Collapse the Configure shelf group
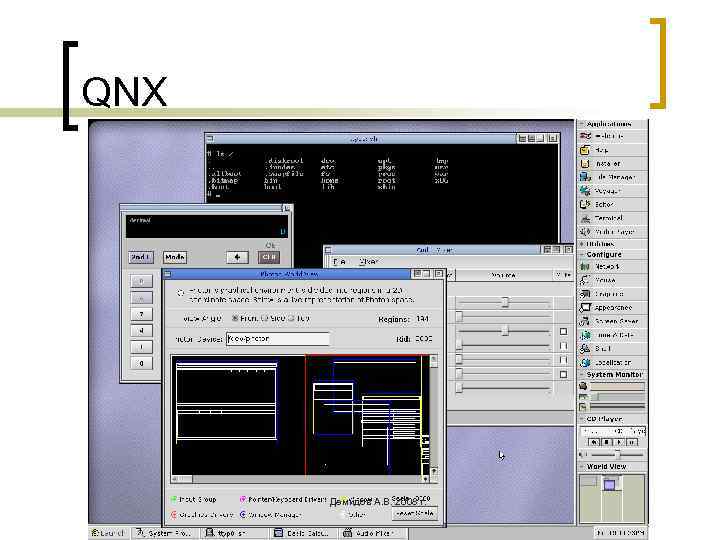 [x=582, y=254]
